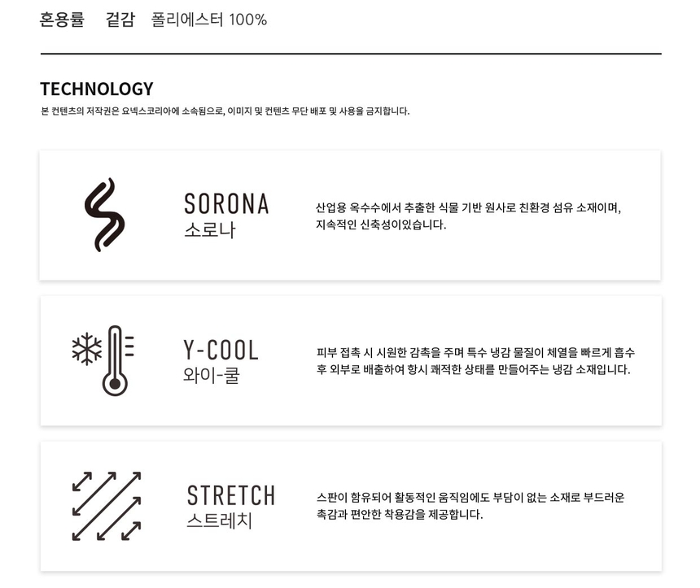Click the Y-Cool thermometer icon
The width and height of the screenshot is (700, 588).
[x=115, y=360]
